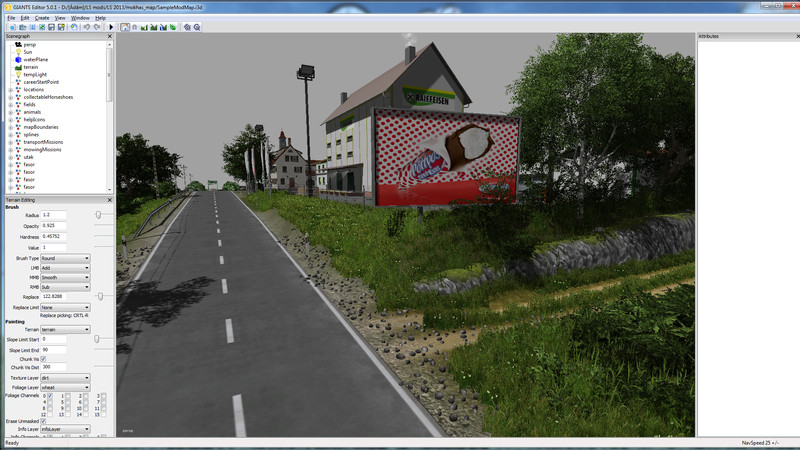This screenshot has width=800, height=450.
Task: Enable Foliage Channel 6 checkbox
Action: coord(86,402)
